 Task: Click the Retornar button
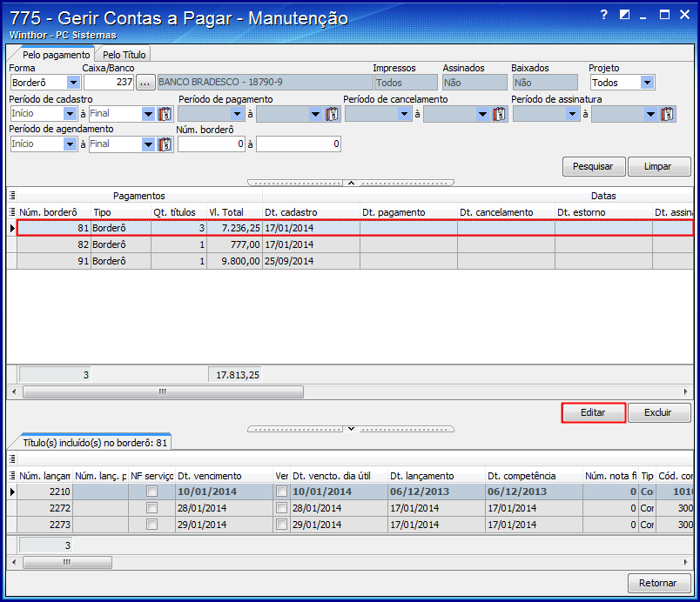click(x=658, y=583)
